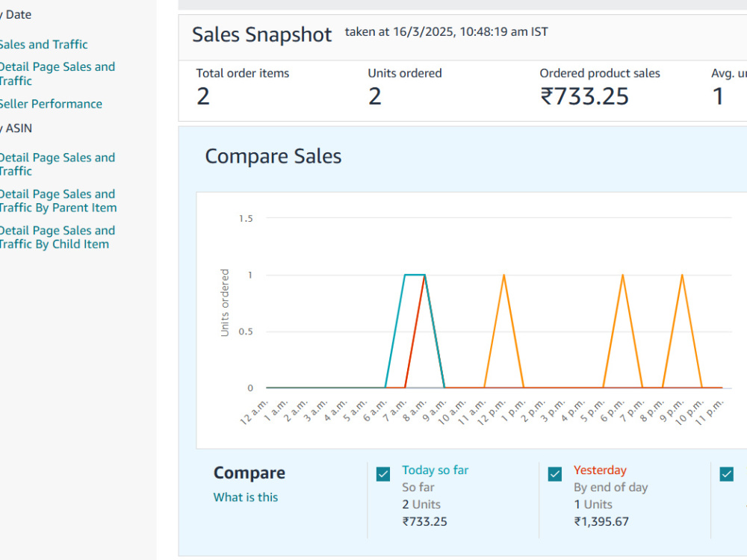Click the red line peak at 8 a.m.

[x=424, y=276]
